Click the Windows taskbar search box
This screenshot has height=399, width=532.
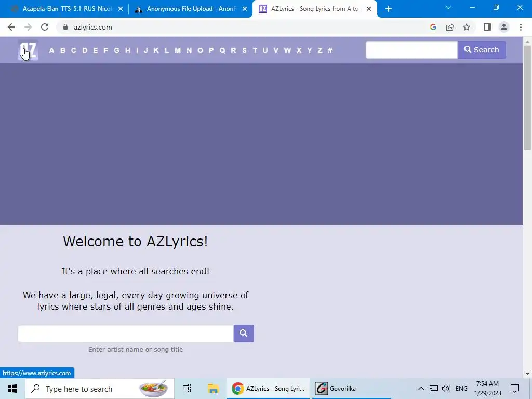pos(100,389)
